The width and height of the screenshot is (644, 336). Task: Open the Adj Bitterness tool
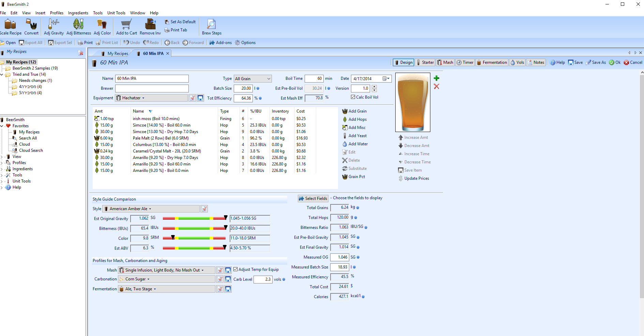(x=79, y=27)
